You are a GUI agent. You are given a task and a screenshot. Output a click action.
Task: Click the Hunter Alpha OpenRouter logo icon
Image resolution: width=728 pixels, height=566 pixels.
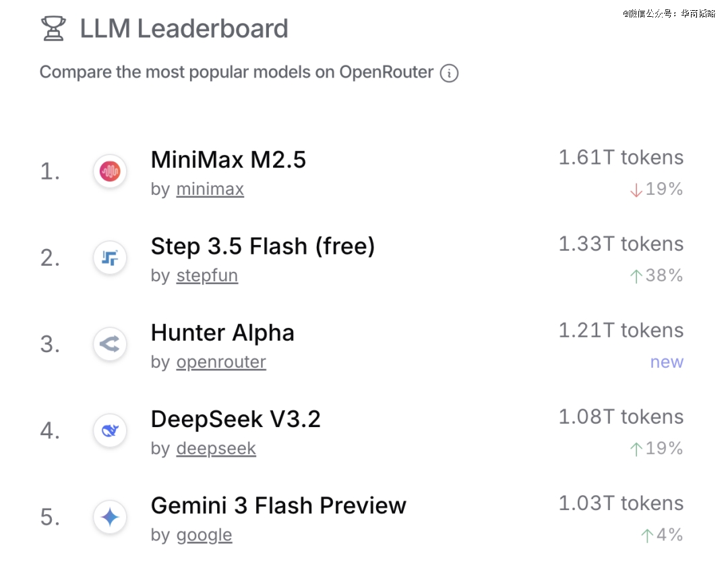click(110, 345)
